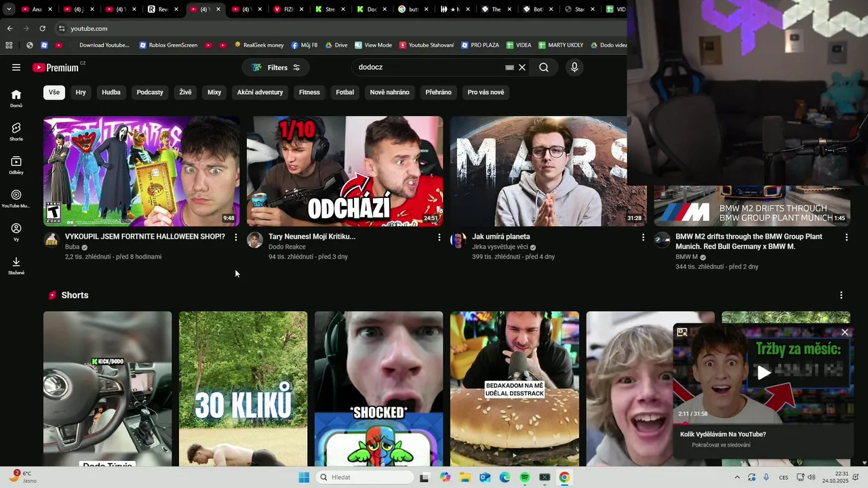Close the miniplayer

click(x=844, y=332)
